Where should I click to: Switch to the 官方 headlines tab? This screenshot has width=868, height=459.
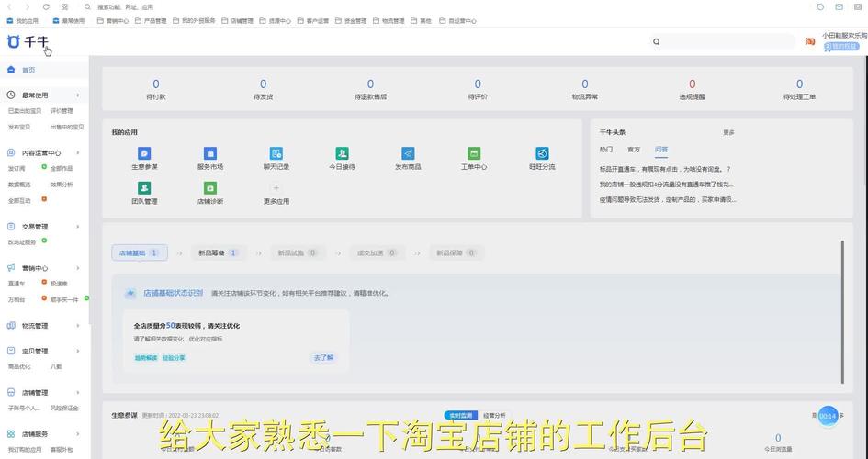[634, 150]
